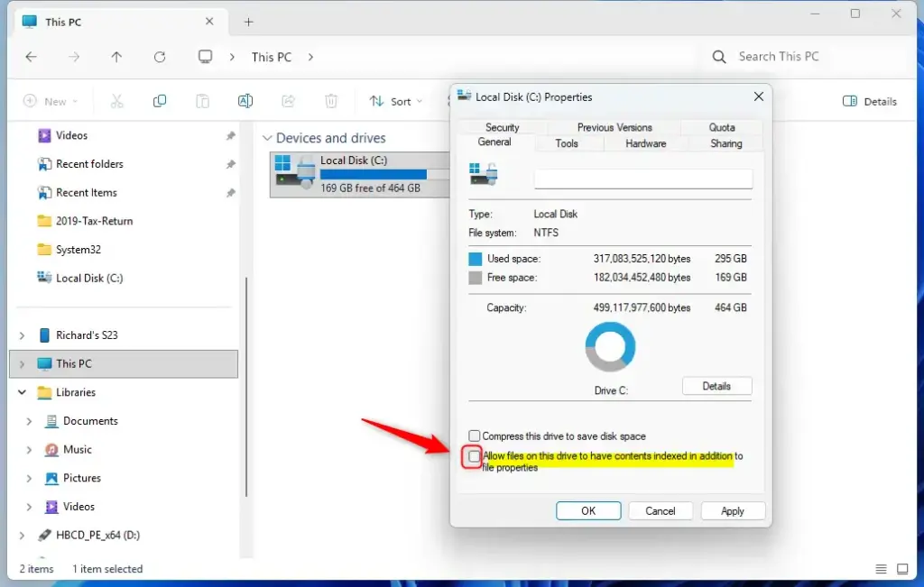Click chevron after This PC in address bar
The height and width of the screenshot is (587, 924).
(x=310, y=57)
